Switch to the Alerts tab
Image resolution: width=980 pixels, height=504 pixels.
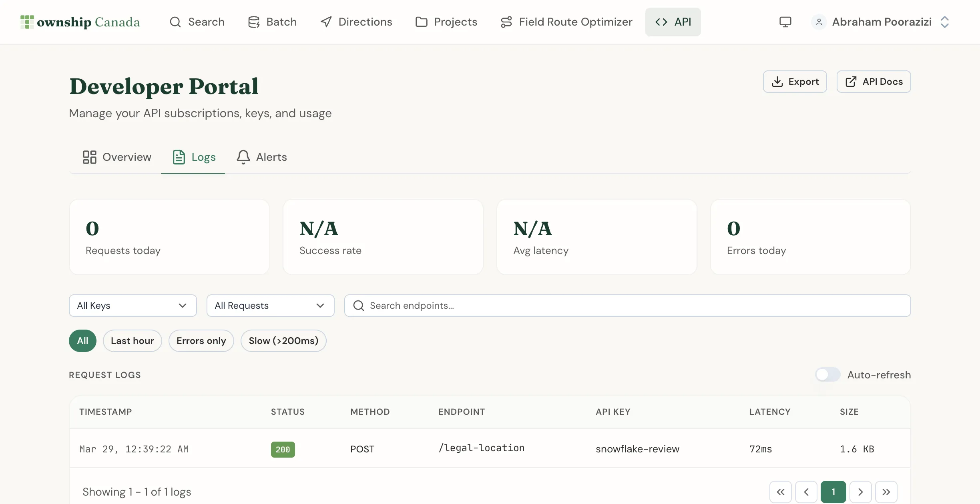[x=262, y=157]
